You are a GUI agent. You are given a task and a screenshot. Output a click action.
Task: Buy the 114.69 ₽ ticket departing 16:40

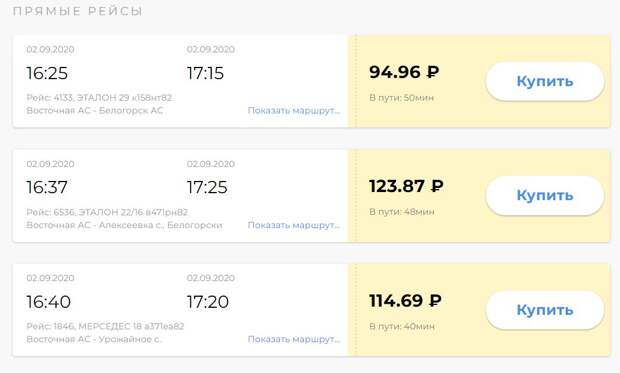point(545,310)
